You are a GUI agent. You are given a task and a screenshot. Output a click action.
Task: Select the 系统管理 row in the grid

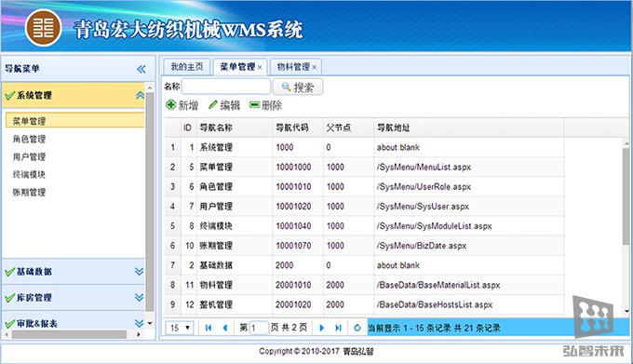click(x=364, y=147)
